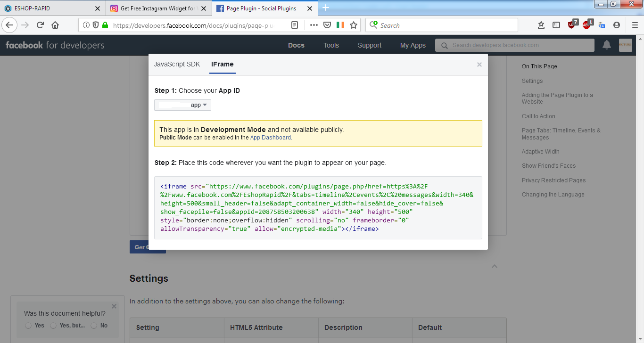Collapse section with the up chevron
The width and height of the screenshot is (644, 343).
click(494, 266)
